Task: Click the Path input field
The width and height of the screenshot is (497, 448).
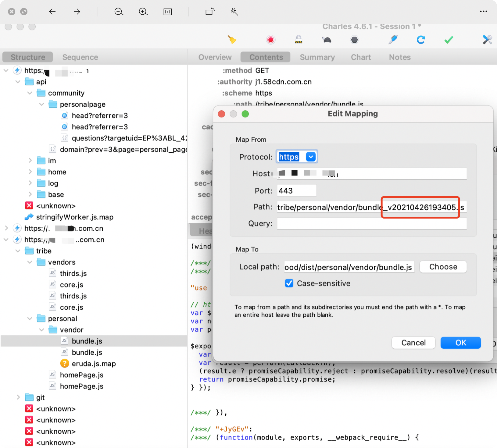Action: (x=372, y=207)
